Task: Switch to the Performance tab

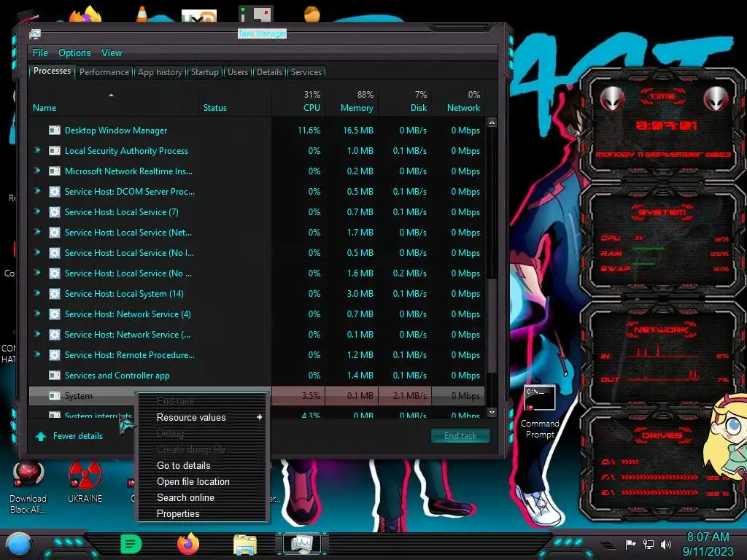Action: [x=104, y=72]
